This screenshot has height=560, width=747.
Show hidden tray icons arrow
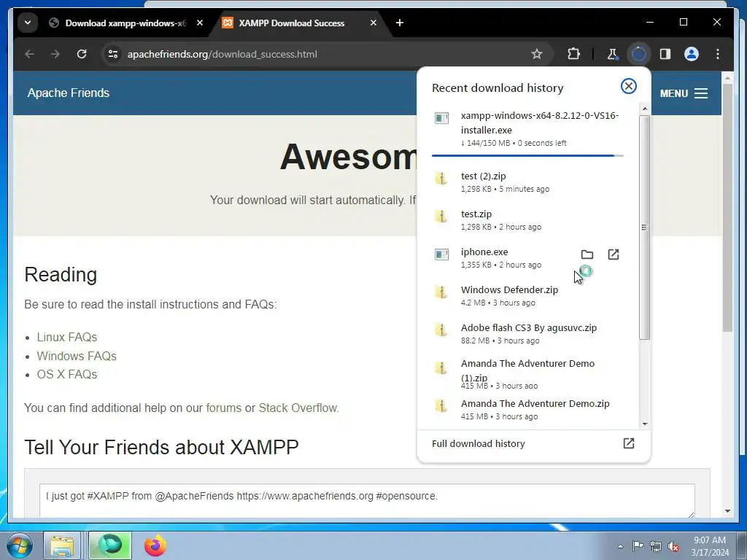point(620,547)
